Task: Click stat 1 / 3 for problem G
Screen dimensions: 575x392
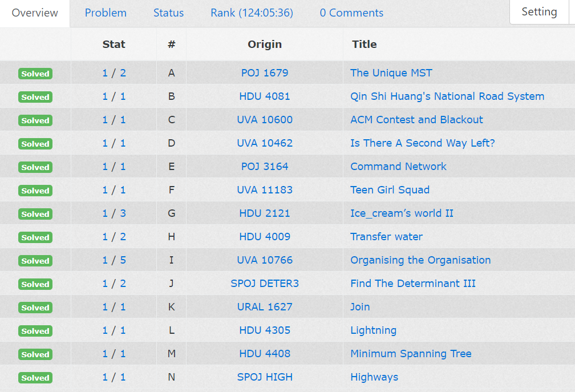Action: tap(114, 213)
